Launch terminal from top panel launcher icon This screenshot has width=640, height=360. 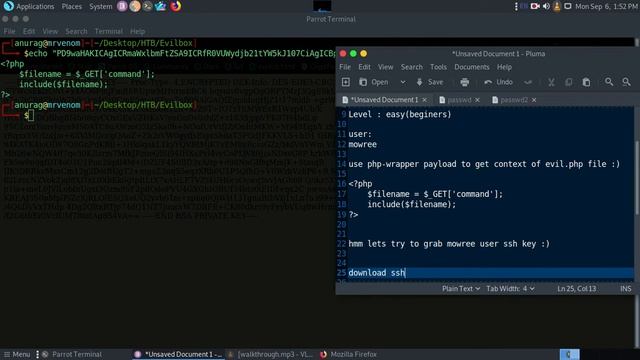148,6
